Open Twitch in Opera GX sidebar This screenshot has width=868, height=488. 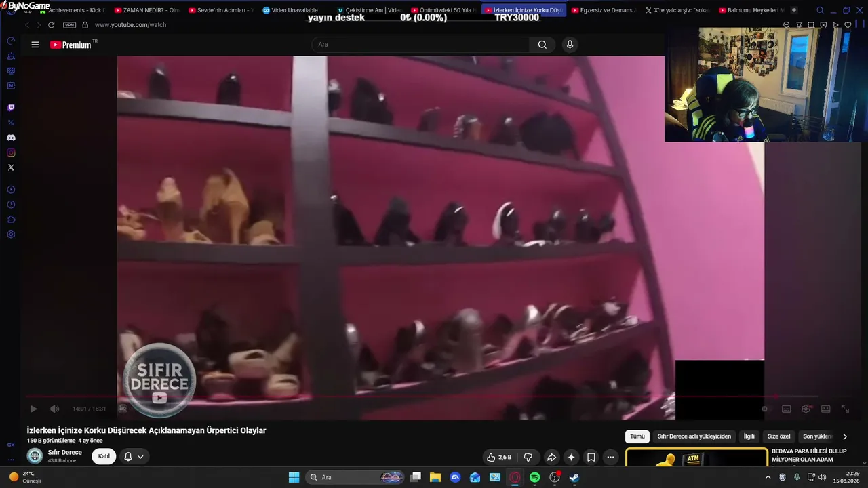click(x=11, y=108)
